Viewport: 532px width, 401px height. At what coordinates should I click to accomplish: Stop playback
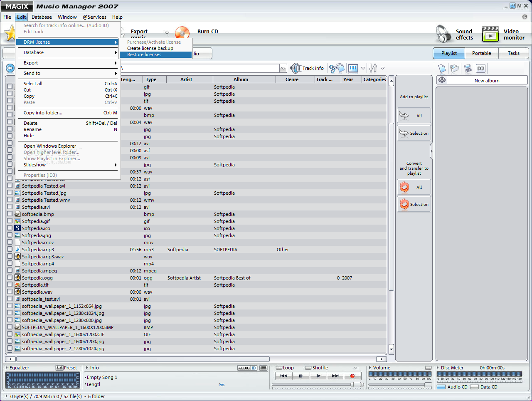pos(301,376)
